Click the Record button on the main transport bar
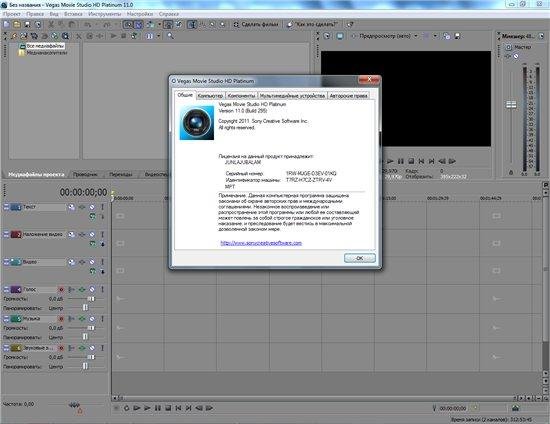The image size is (550, 424). 116,408
